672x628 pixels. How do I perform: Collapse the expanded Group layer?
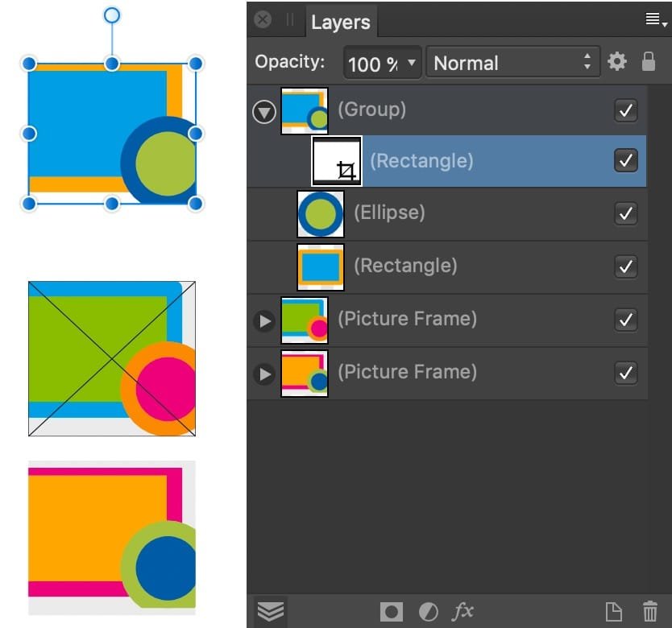(263, 111)
